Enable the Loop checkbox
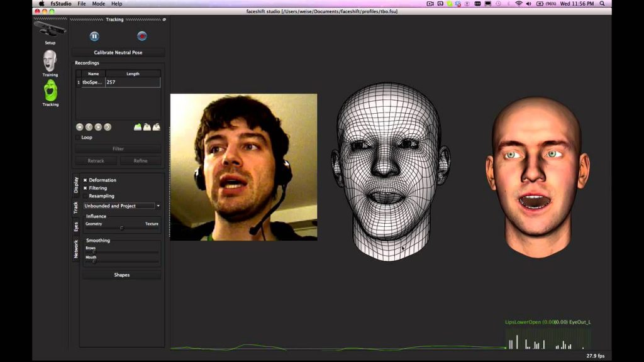 tap(78, 137)
